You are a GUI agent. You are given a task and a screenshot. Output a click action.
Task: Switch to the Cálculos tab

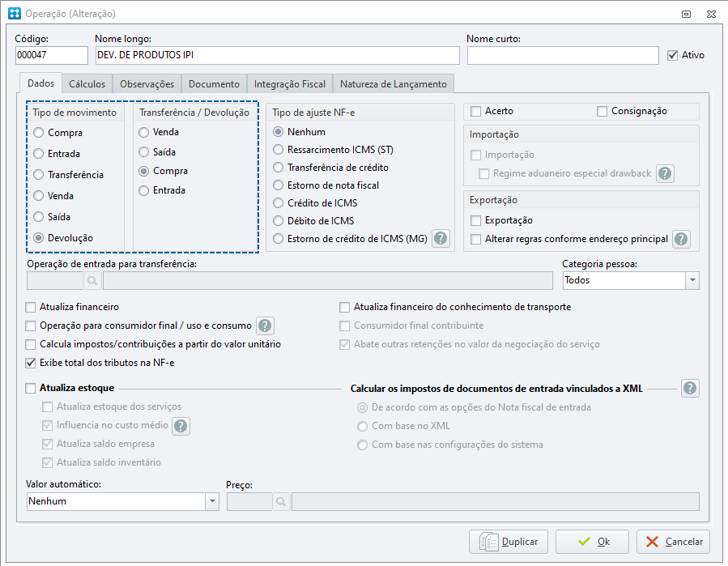87,84
